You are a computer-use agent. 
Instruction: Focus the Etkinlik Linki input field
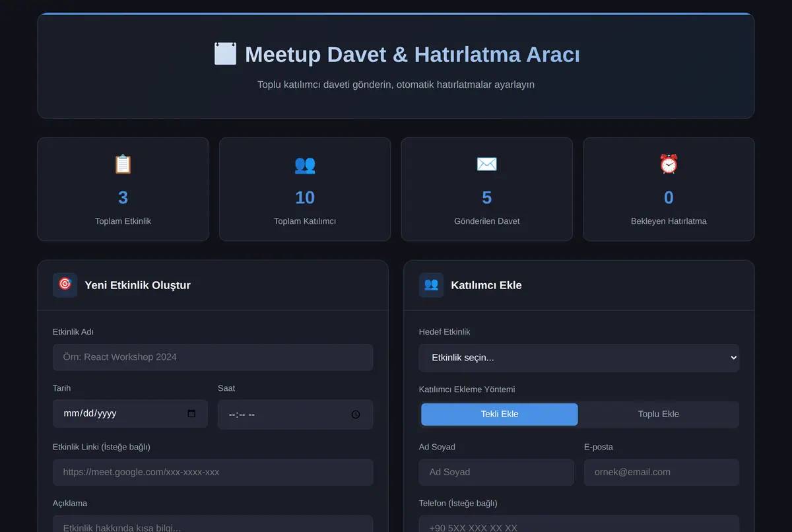213,473
